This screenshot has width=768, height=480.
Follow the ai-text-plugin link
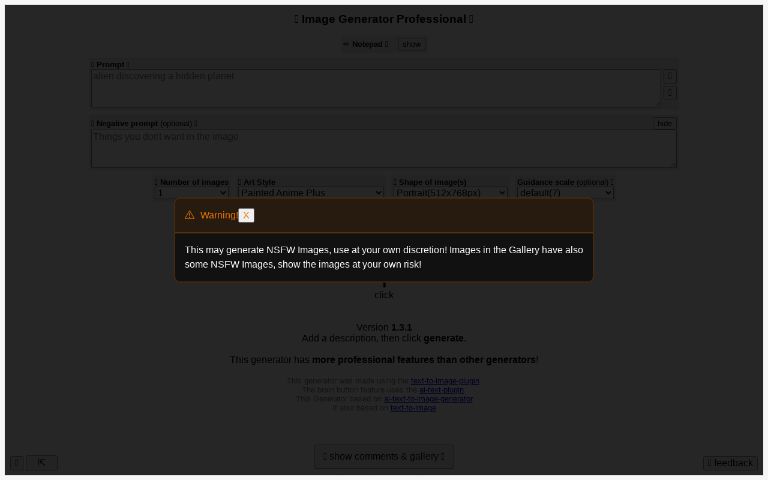441,390
